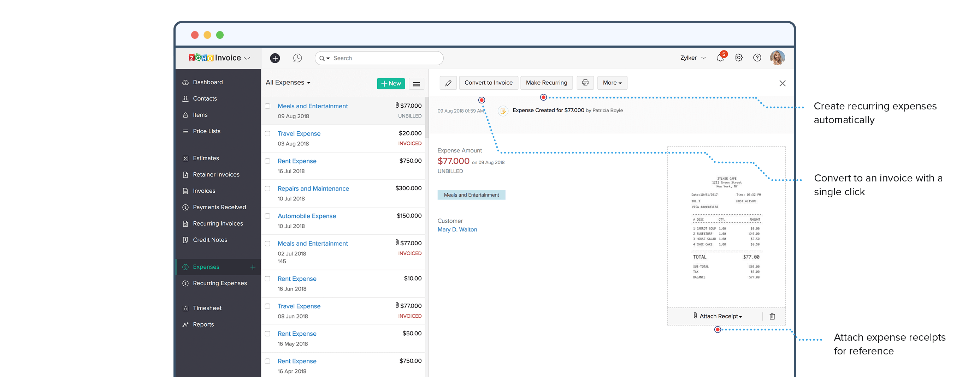Tick checkbox for Travel Expense 08 Jun 2018
The height and width of the screenshot is (377, 980).
click(267, 306)
